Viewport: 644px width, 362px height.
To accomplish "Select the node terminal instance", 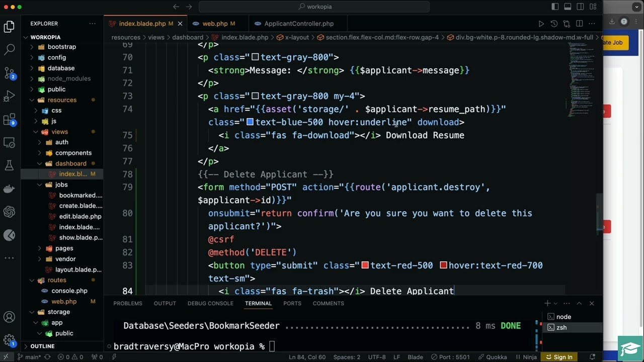I will [x=563, y=317].
